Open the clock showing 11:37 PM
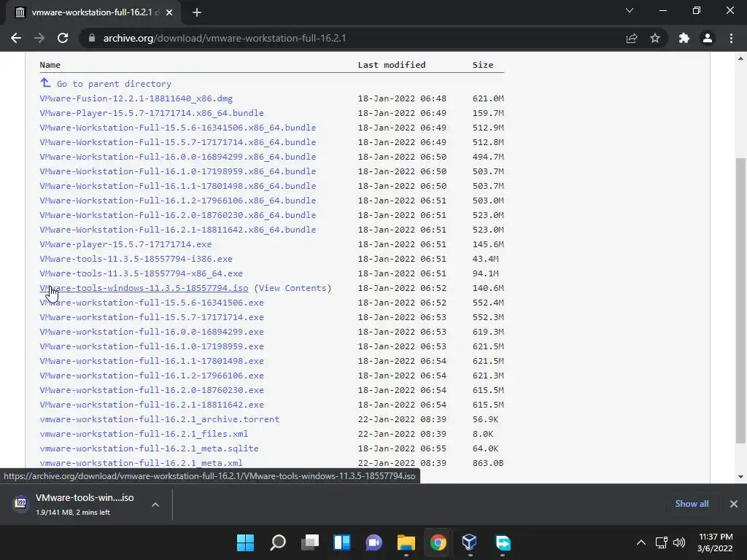Screen dimensions: 747x560 [x=715, y=542]
